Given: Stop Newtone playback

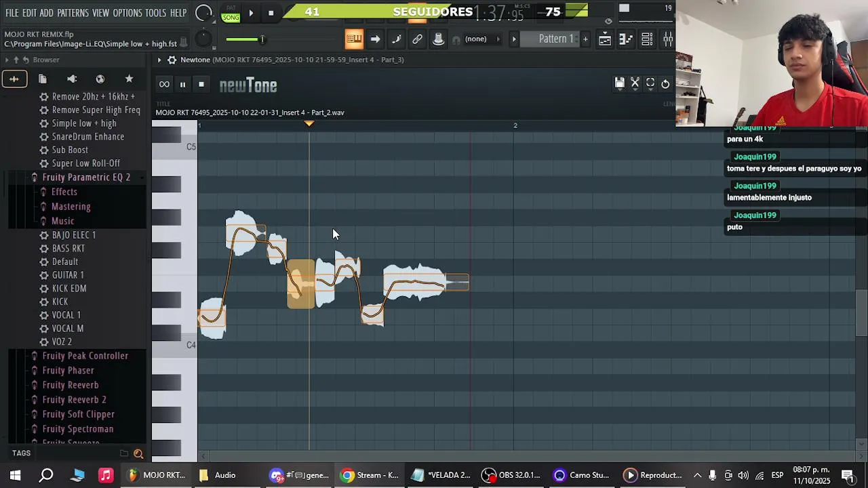Looking at the screenshot, I should [x=201, y=85].
